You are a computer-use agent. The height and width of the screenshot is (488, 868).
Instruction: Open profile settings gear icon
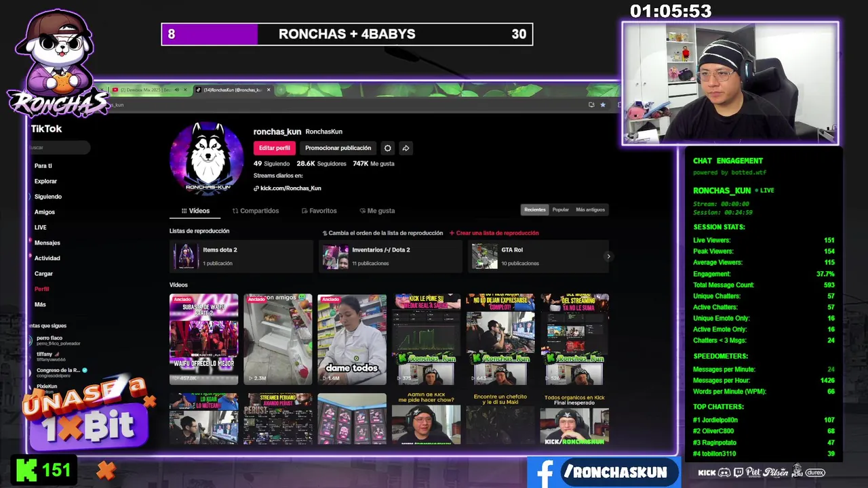point(387,148)
